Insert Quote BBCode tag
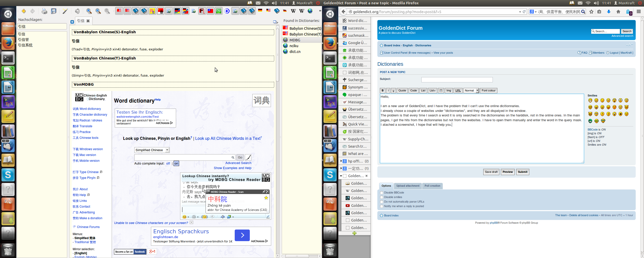644x258 pixels. 402,91
